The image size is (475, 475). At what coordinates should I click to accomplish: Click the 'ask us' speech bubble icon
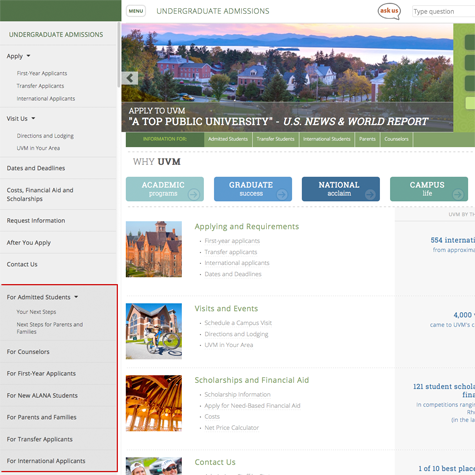point(389,11)
